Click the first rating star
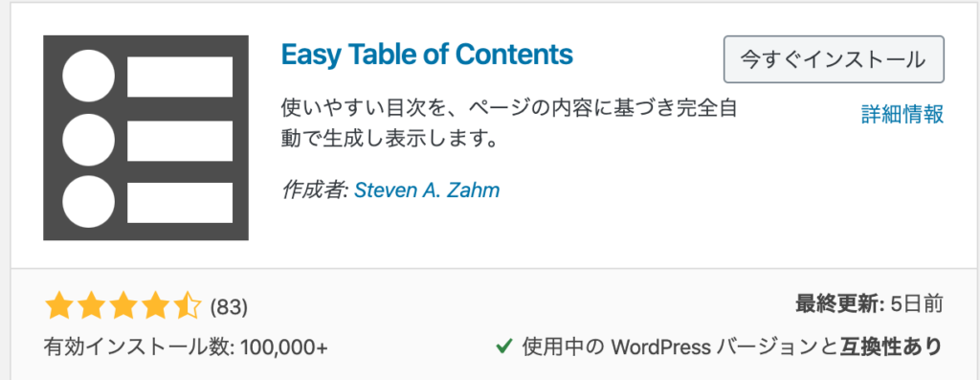This screenshot has width=980, height=380. pos(58,306)
